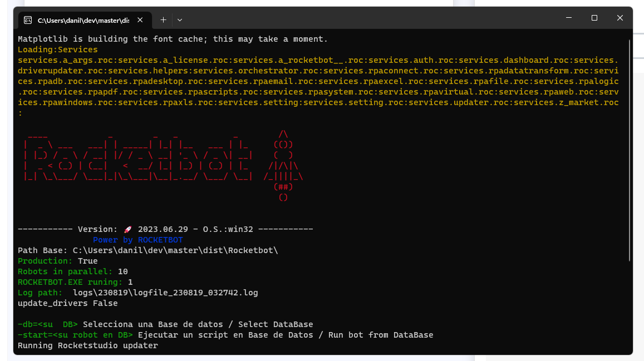The image size is (644, 361).
Task: Click 'ROCKETBOT.EXE runing:' label
Action: [x=70, y=282]
